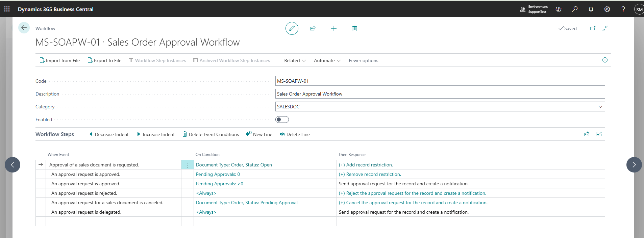Image resolution: width=644 pixels, height=238 pixels.
Task: Click Fewer options
Action: [x=364, y=60]
